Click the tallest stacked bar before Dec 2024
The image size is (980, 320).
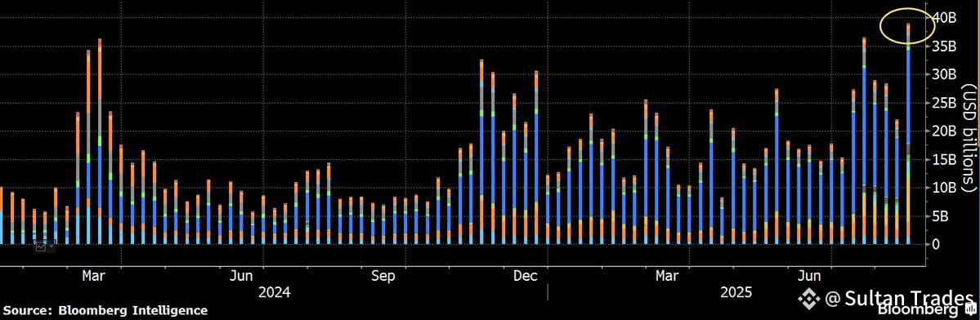(x=482, y=152)
